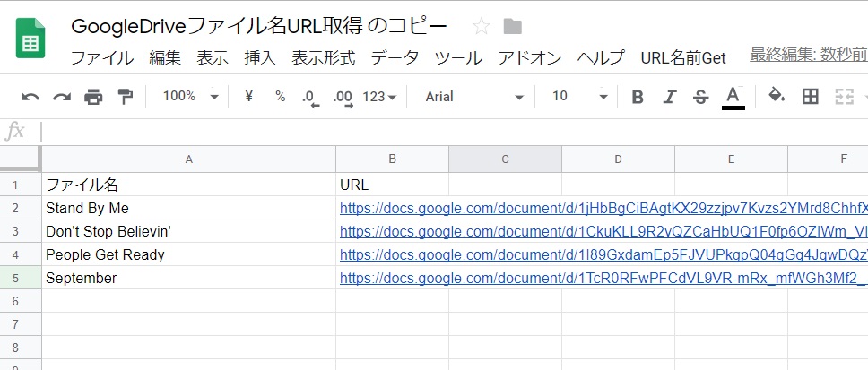Select column D header
The width and height of the screenshot is (868, 370).
pos(618,159)
